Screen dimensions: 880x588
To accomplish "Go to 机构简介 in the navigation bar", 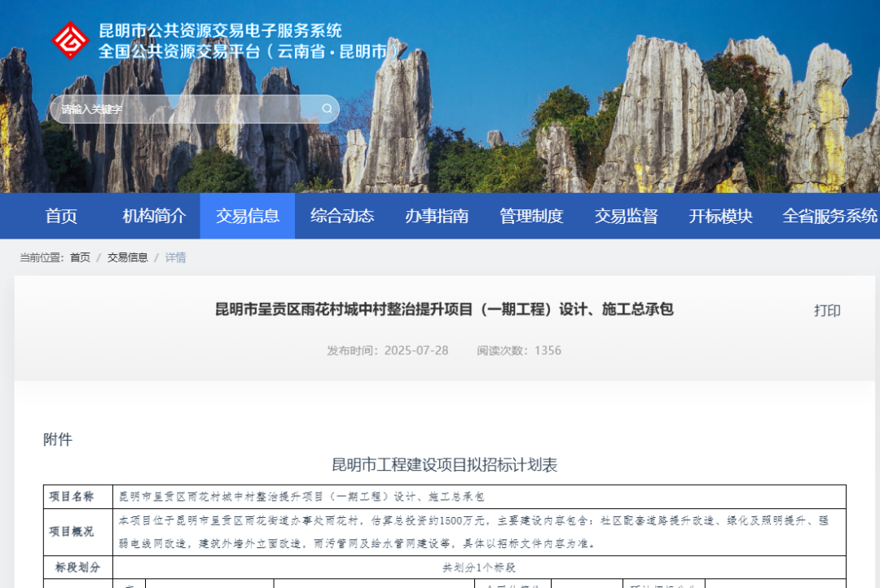I will point(154,216).
